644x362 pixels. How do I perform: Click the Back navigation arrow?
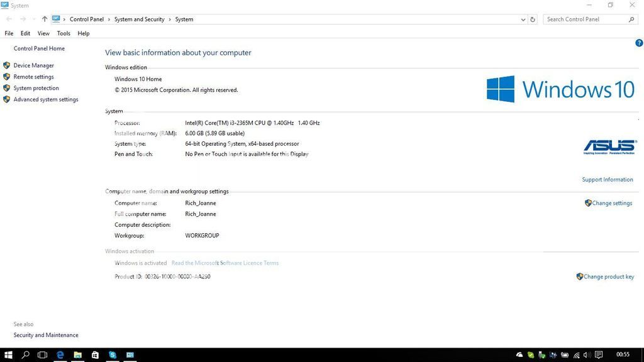tap(9, 19)
